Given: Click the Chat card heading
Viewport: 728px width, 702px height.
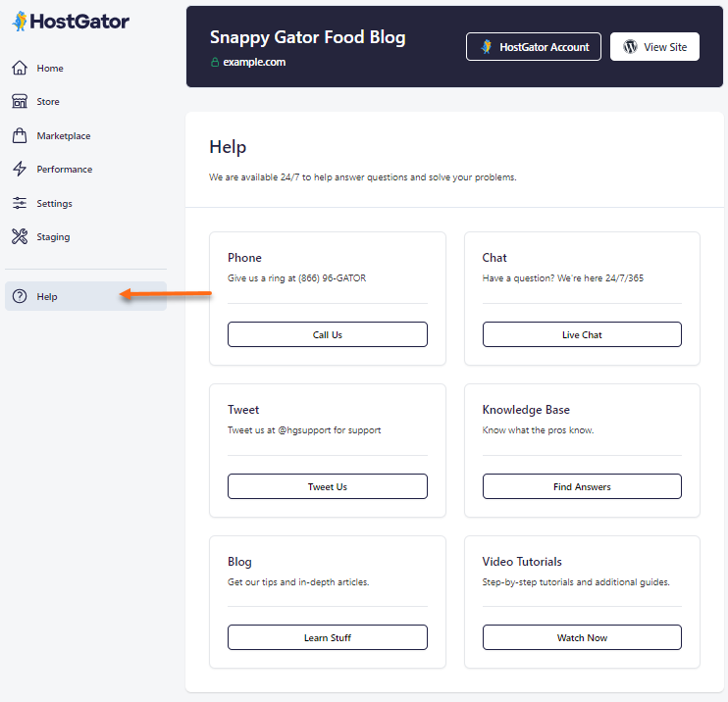Looking at the screenshot, I should click(x=494, y=258).
